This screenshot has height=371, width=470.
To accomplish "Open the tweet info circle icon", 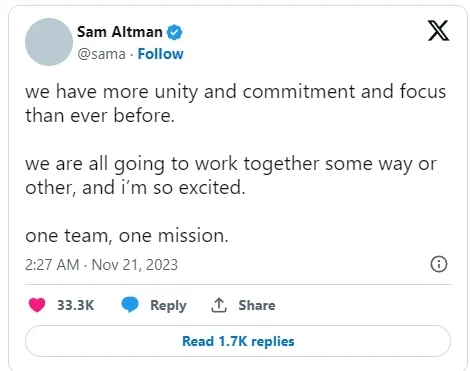I will [439, 264].
